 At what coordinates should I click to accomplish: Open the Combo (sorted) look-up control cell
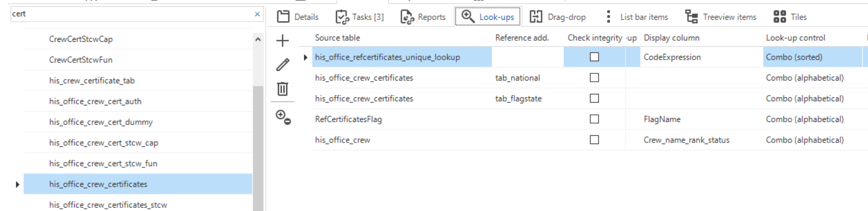point(812,57)
